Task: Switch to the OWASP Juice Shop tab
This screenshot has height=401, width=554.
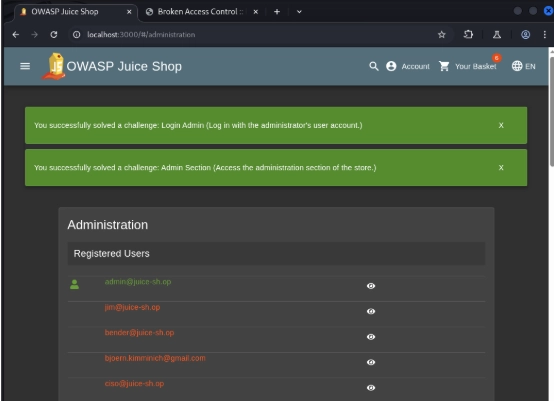Action: click(x=75, y=12)
